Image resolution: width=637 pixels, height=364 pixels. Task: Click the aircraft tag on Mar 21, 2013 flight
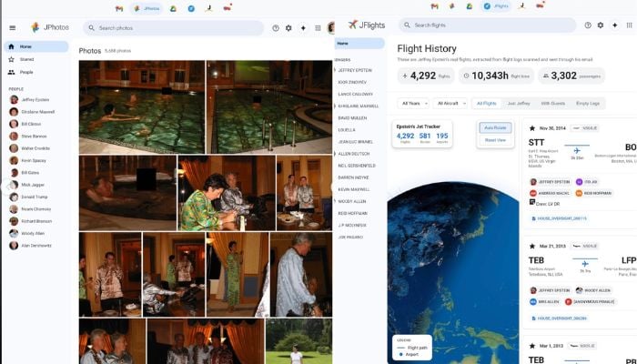[x=584, y=246]
